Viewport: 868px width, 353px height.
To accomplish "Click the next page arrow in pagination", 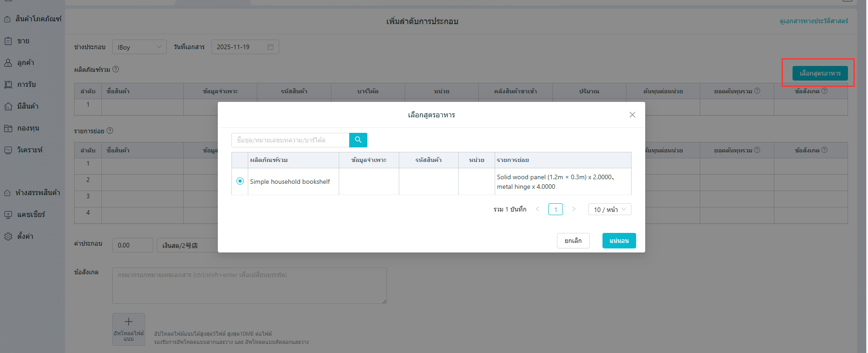I will click(x=574, y=209).
